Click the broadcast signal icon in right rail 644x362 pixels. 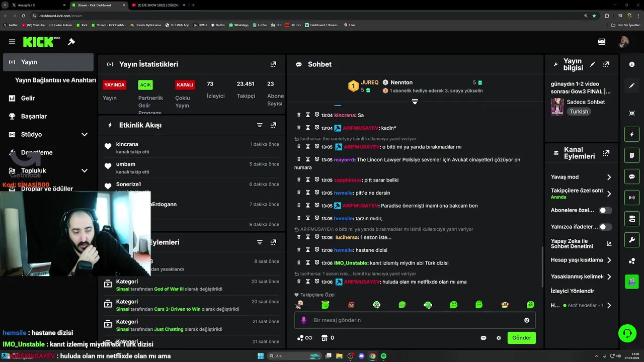632,198
